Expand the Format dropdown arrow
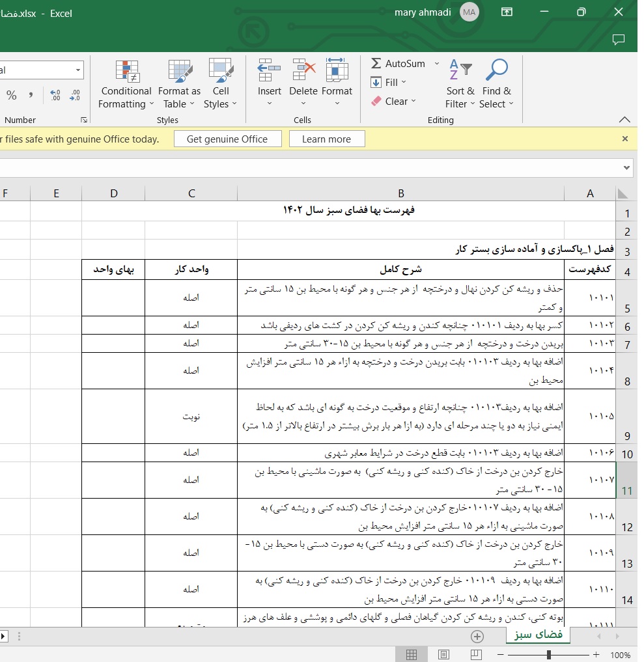The width and height of the screenshot is (644, 662). pyautogui.click(x=337, y=103)
